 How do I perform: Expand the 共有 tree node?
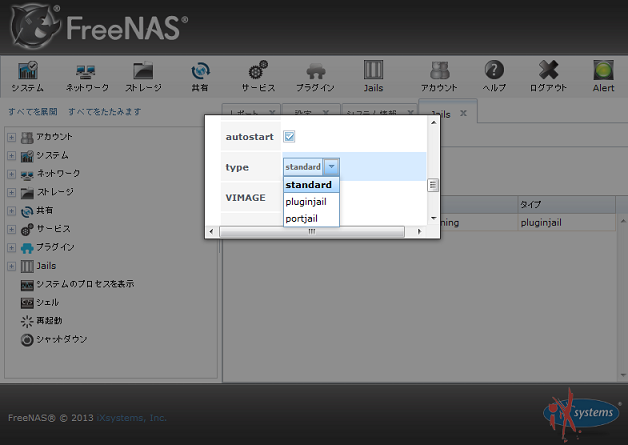coord(12,211)
